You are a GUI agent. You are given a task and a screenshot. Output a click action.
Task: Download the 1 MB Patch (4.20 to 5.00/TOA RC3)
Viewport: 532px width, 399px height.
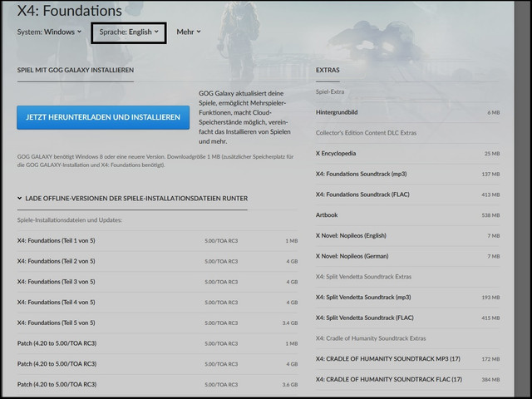pos(157,343)
